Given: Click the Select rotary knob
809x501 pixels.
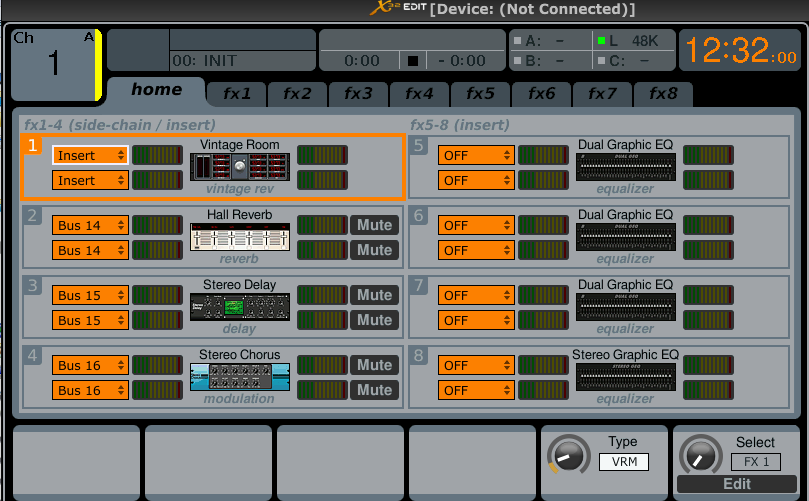Looking at the screenshot, I should [x=701, y=456].
